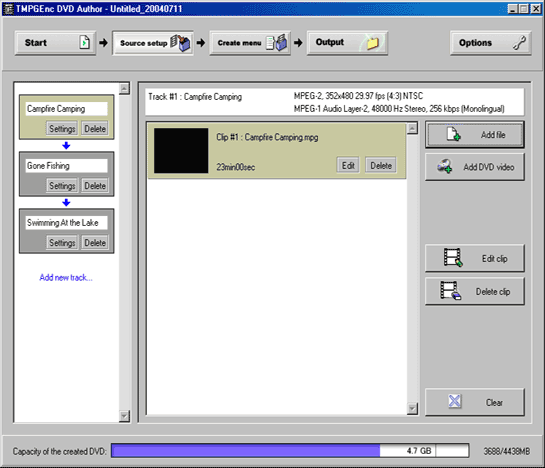Delete the Campfire Camping track

[x=95, y=129]
